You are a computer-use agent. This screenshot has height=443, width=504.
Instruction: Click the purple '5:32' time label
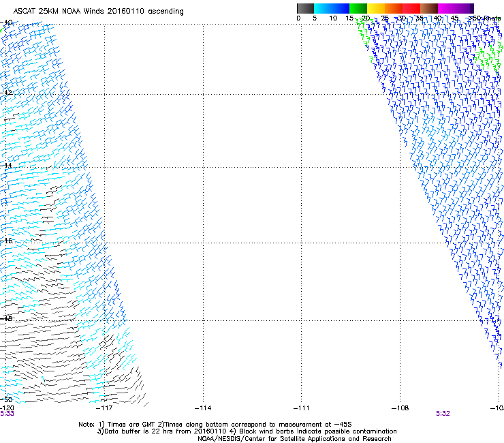pyautogui.click(x=443, y=414)
